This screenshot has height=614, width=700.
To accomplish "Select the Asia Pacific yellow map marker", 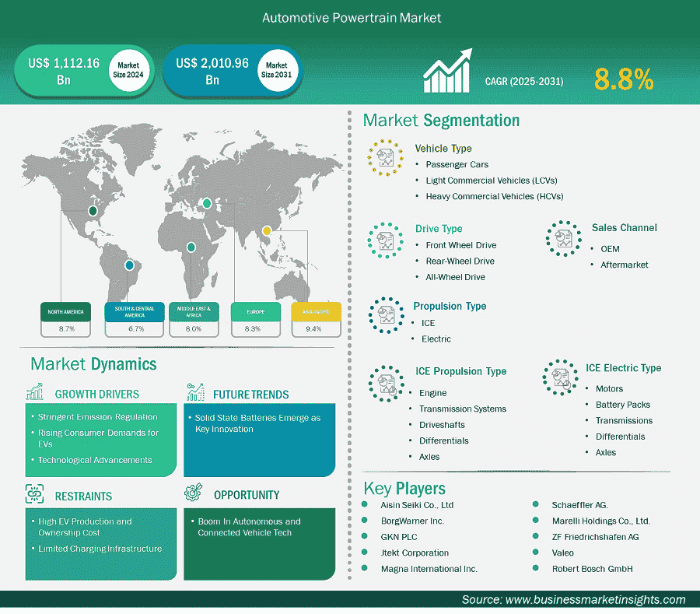I will (267, 230).
